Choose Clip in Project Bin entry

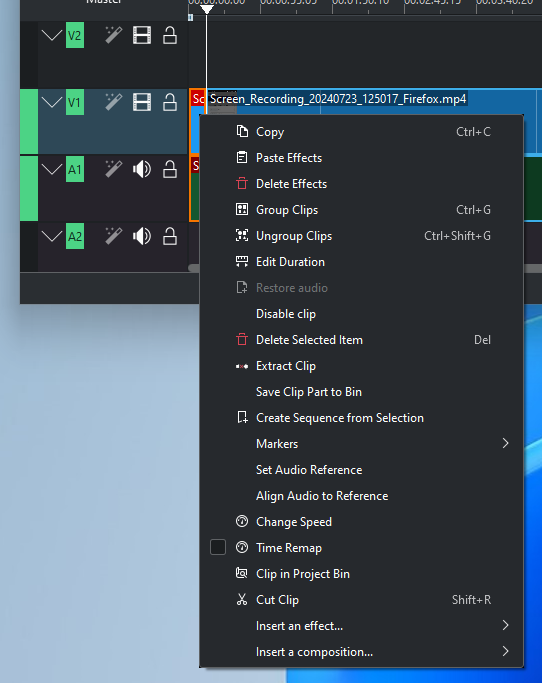362,574
